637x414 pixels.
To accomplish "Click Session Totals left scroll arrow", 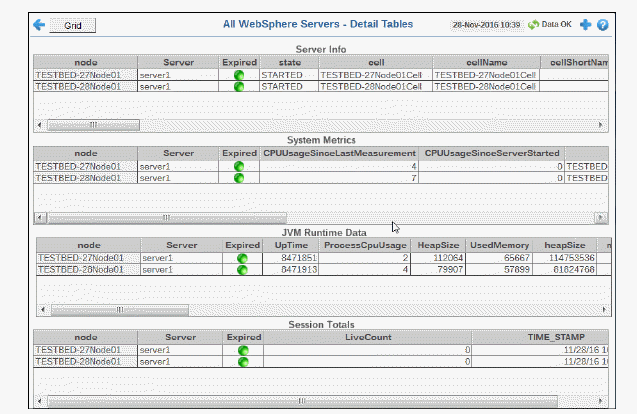I will click(x=39, y=401).
